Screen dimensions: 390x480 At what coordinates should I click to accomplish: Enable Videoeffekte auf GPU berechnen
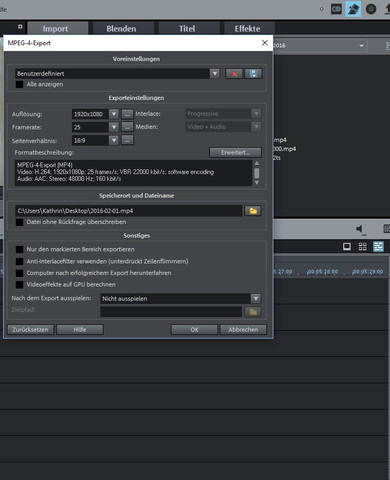pos(20,285)
